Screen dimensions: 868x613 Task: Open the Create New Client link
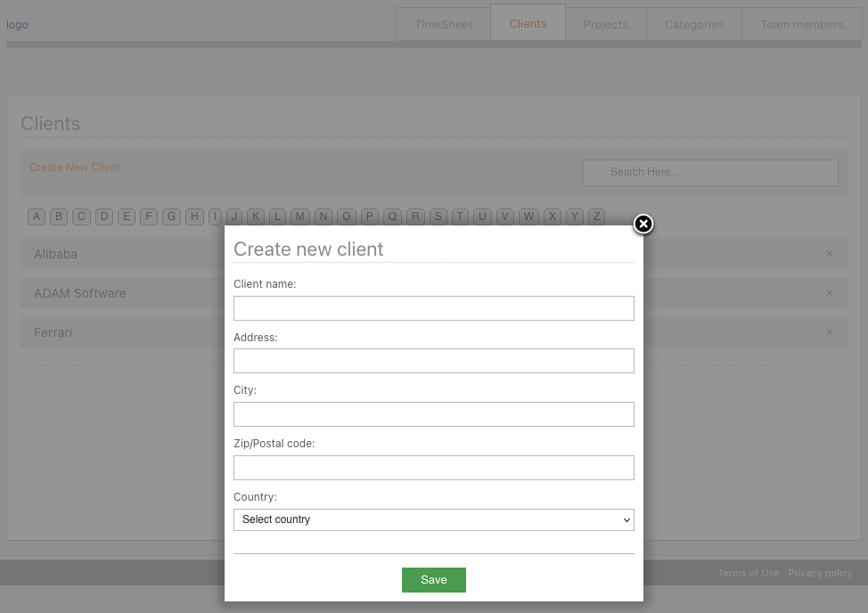pyautogui.click(x=74, y=167)
